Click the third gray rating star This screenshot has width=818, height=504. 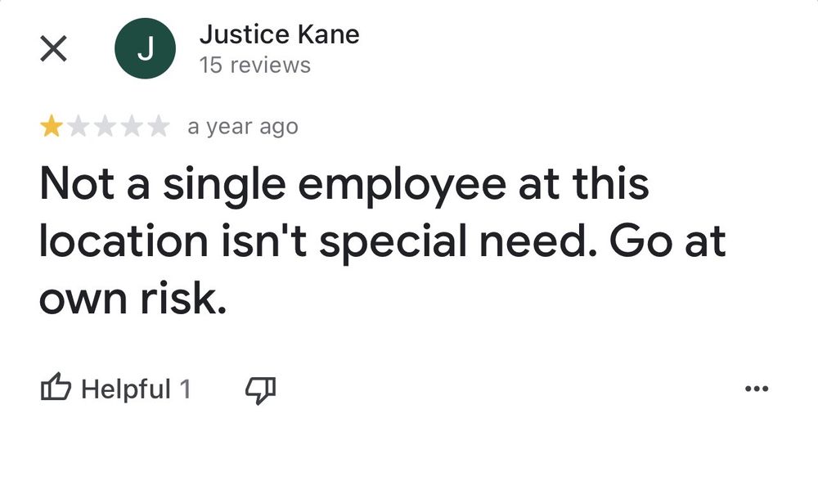pyautogui.click(x=105, y=127)
